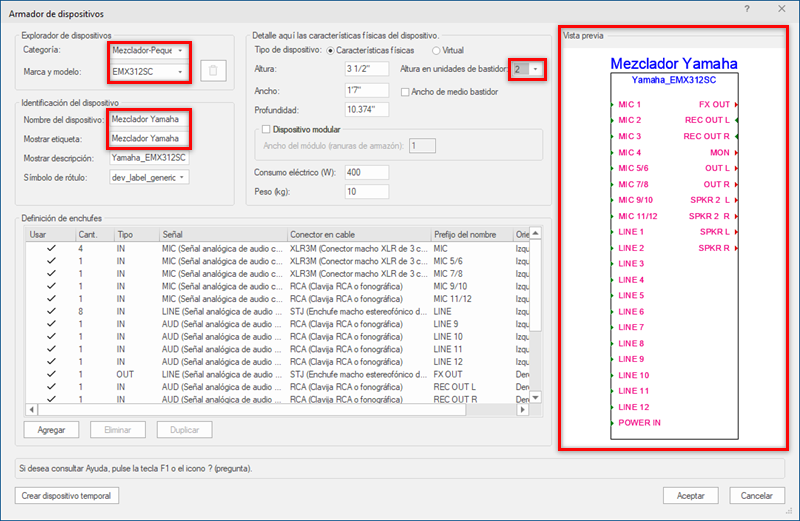Click the vertical scrollbar thumb of plug list
The width and height of the screenshot is (800, 521).
535,285
